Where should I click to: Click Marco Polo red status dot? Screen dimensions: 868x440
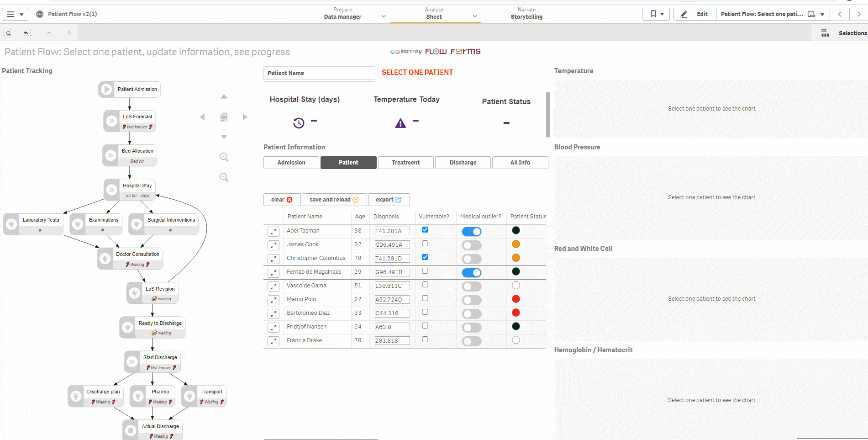click(516, 299)
